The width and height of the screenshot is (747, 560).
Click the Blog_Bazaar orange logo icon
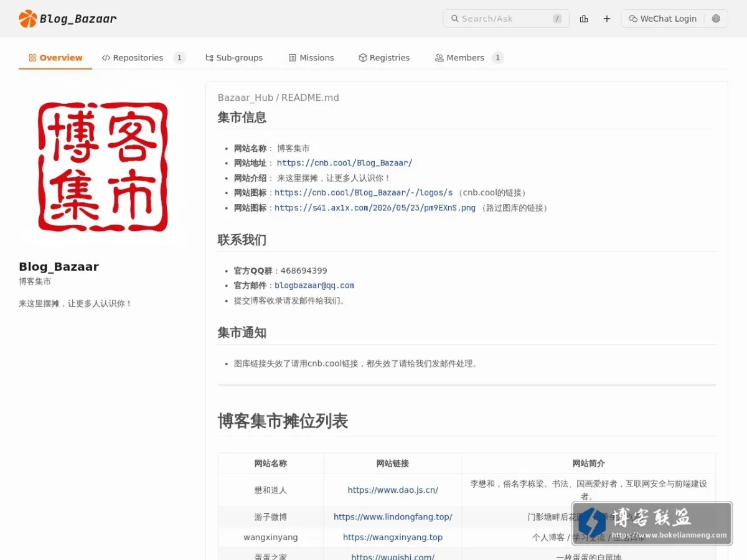pos(28,19)
